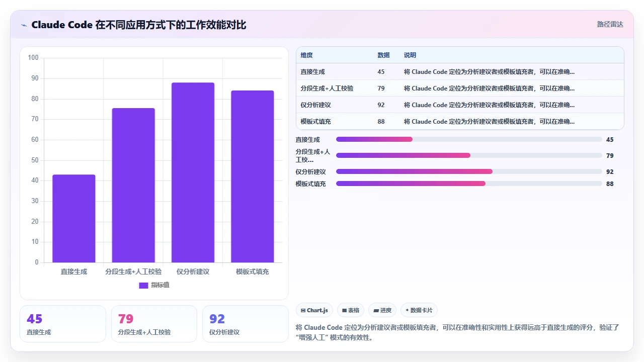Click the 路径雷达 label in the header
644x362 pixels.
point(610,24)
